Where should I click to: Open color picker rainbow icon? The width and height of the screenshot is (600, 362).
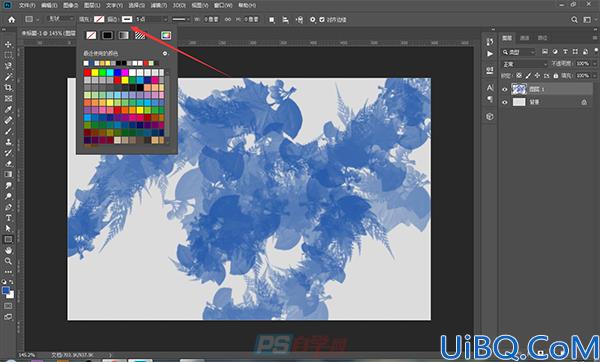point(166,35)
